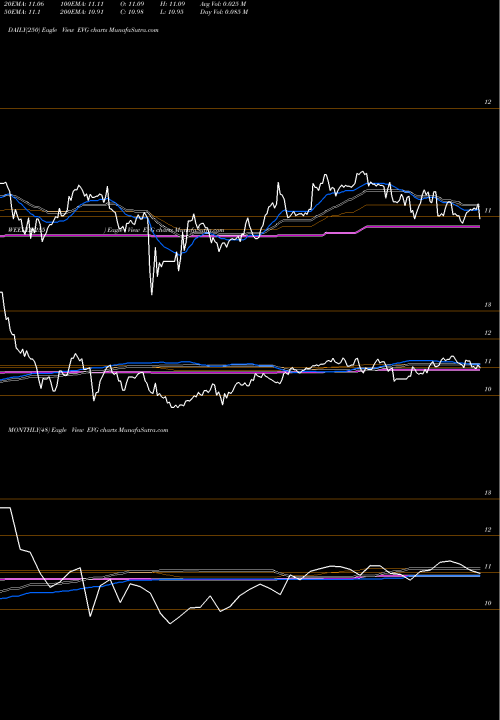Screen dimensions: 500x720
Task: Select the 100EMA: 11.11 reading
Action: click(84, 4)
